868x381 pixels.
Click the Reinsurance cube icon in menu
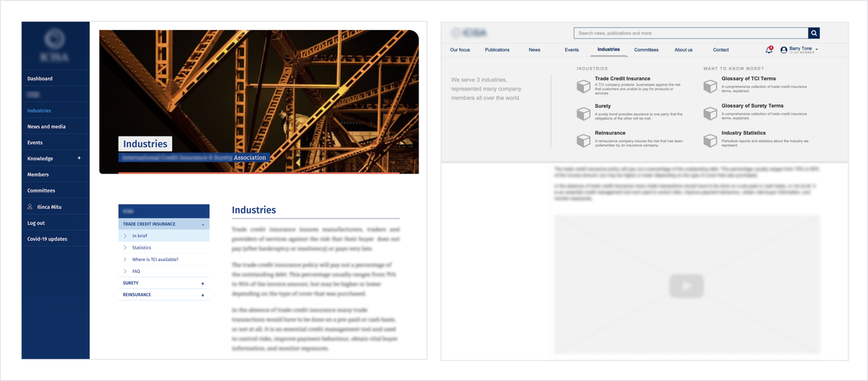[583, 141]
